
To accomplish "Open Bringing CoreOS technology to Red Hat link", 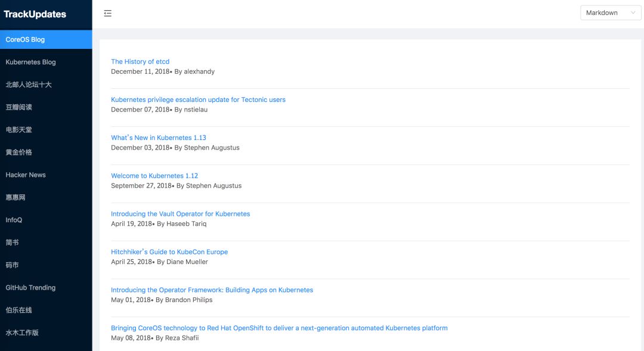I will tap(279, 328).
